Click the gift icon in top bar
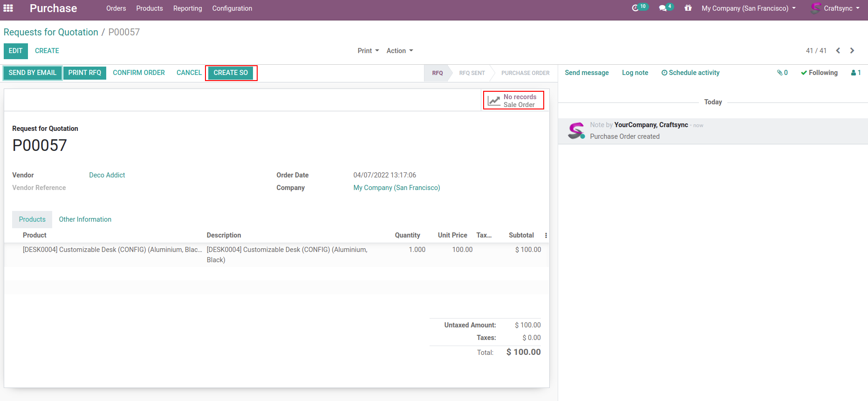 pos(688,8)
